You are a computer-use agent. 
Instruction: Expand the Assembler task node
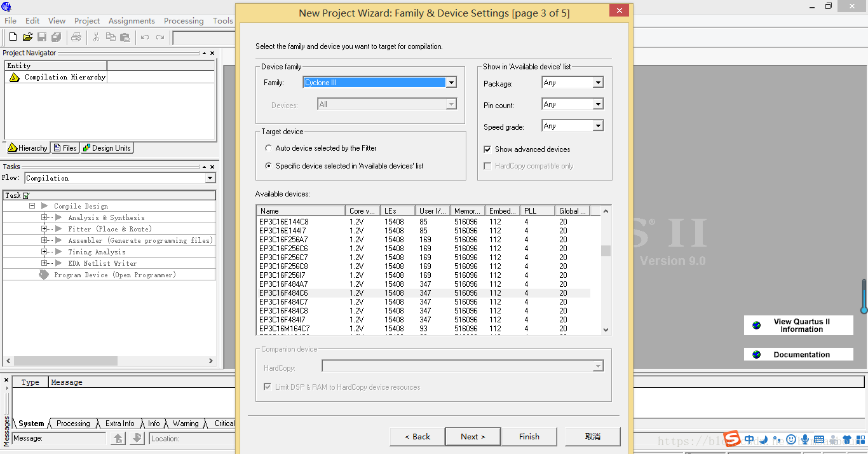(44, 240)
